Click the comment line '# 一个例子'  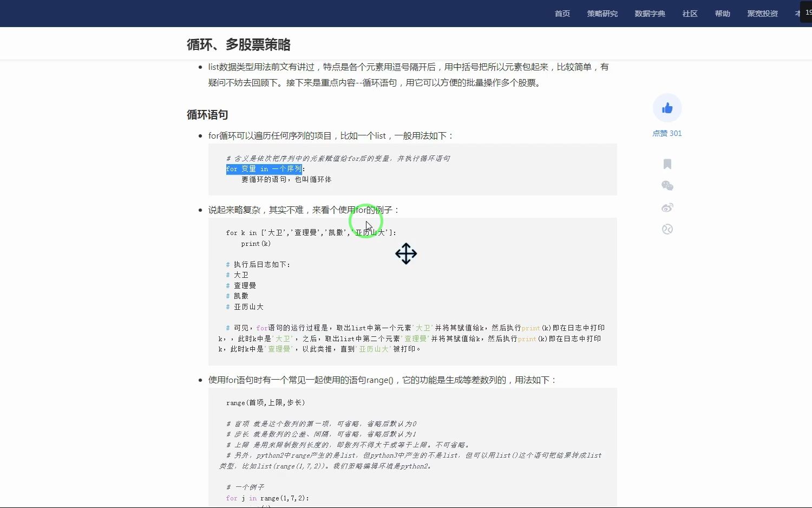click(245, 487)
